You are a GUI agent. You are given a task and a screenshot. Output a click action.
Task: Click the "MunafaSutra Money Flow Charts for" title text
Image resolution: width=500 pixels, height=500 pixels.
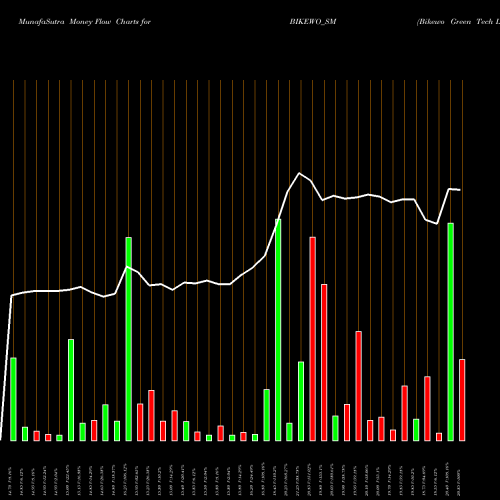coord(85,22)
